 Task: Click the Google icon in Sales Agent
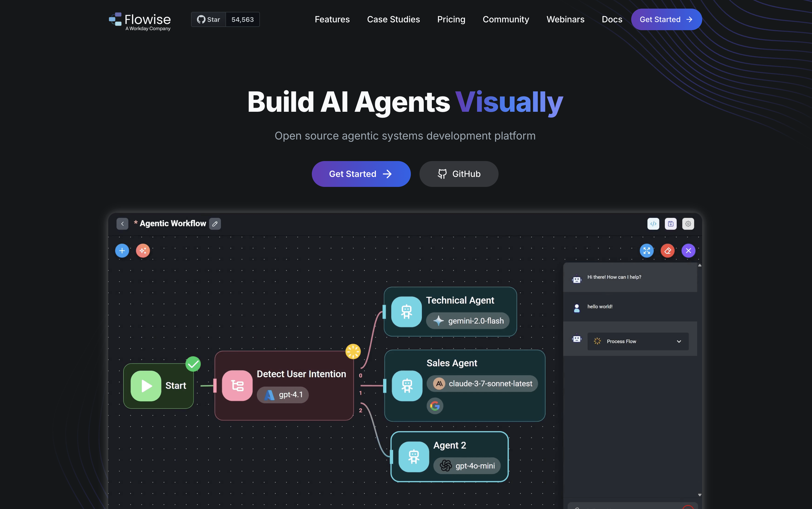[x=435, y=406]
